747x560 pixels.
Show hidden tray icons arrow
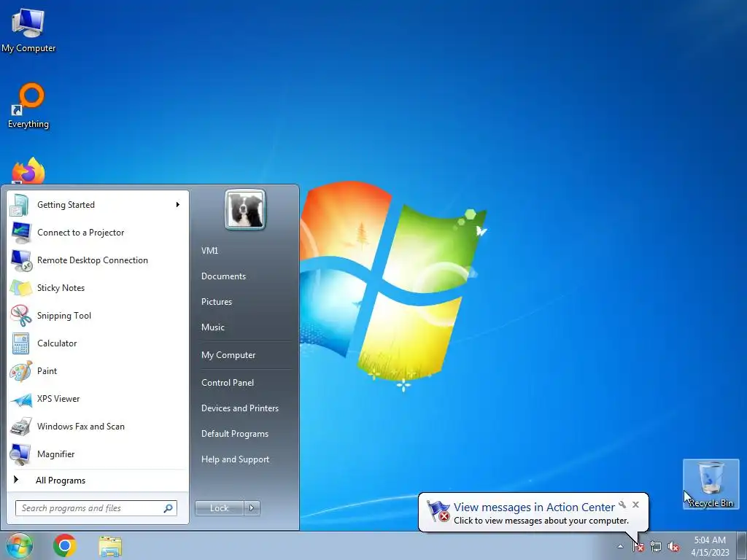pos(620,547)
